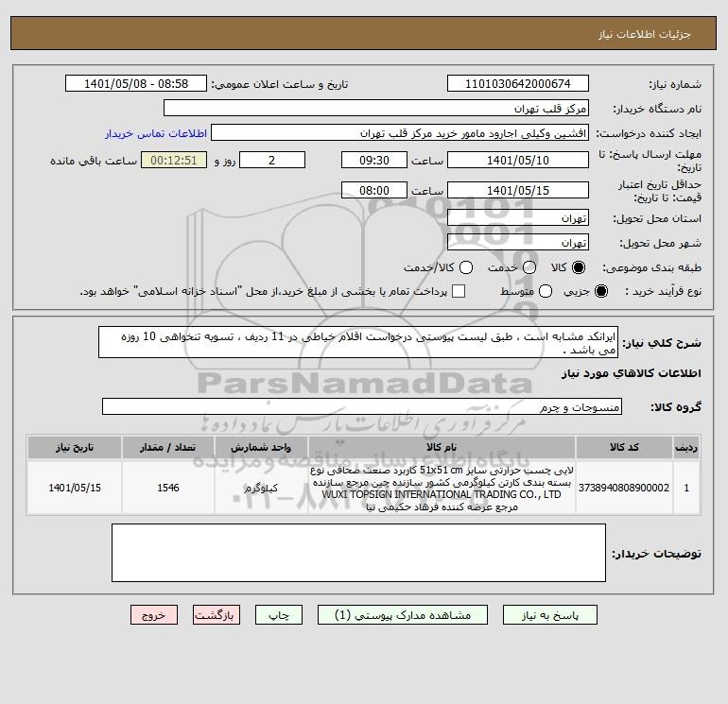Click product code 3738940808900002 cell
Viewport: 728px width, 704px height.
[624, 488]
